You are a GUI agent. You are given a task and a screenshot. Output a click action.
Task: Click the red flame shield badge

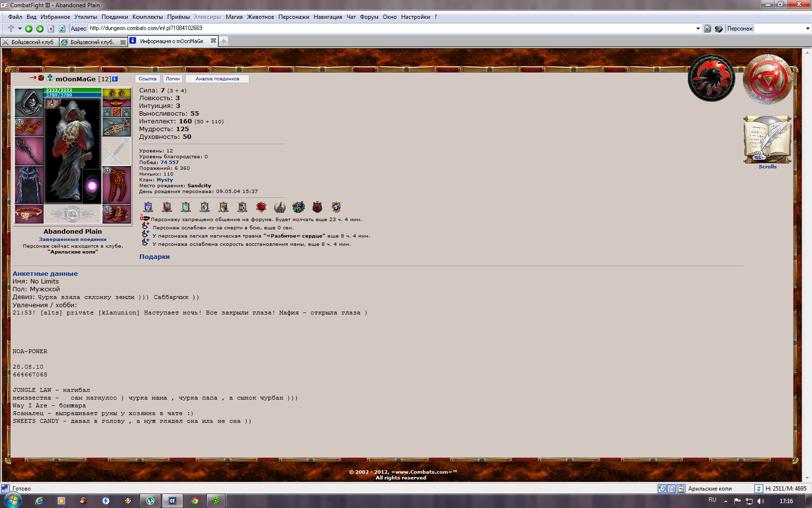[167, 207]
